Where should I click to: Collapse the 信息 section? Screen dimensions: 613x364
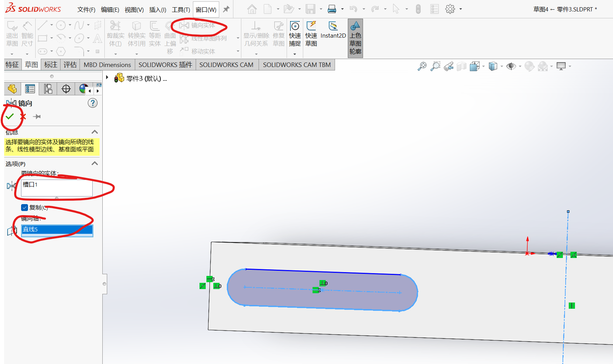pos(94,132)
